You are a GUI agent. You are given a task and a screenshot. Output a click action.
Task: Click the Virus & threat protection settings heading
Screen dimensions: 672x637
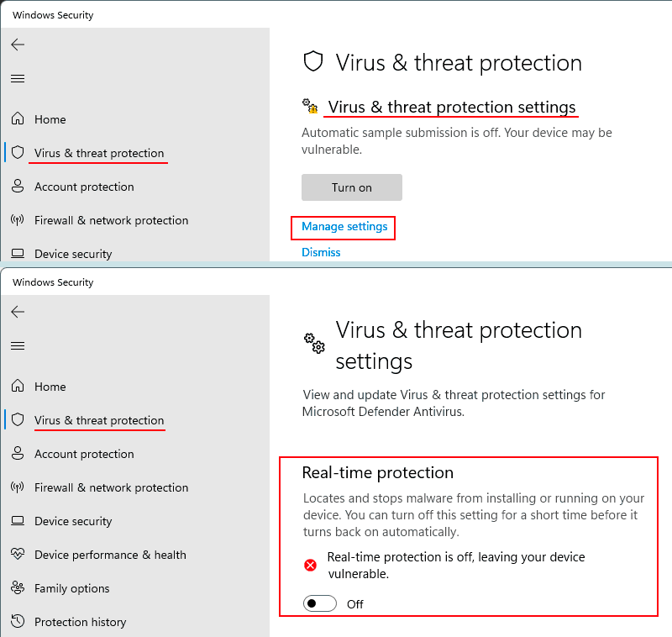(x=452, y=108)
